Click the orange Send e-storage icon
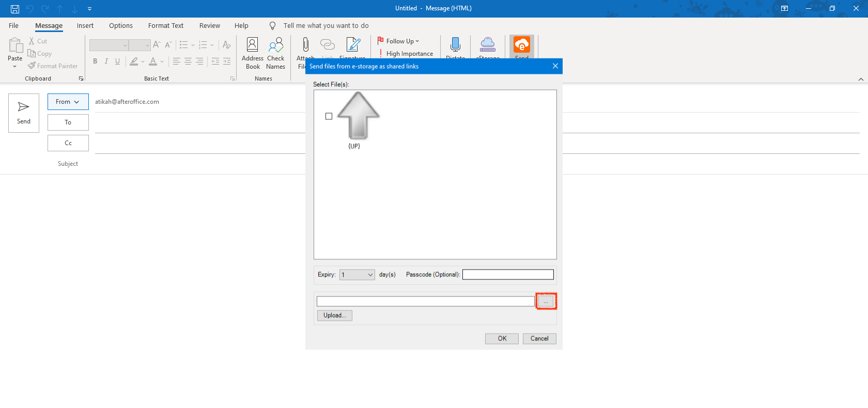This screenshot has width=868, height=408. (x=521, y=45)
